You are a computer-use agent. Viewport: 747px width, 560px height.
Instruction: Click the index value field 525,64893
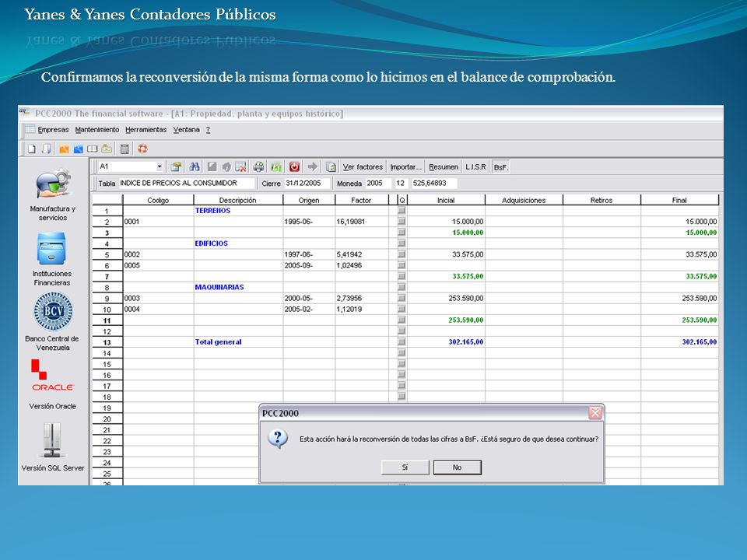(433, 183)
